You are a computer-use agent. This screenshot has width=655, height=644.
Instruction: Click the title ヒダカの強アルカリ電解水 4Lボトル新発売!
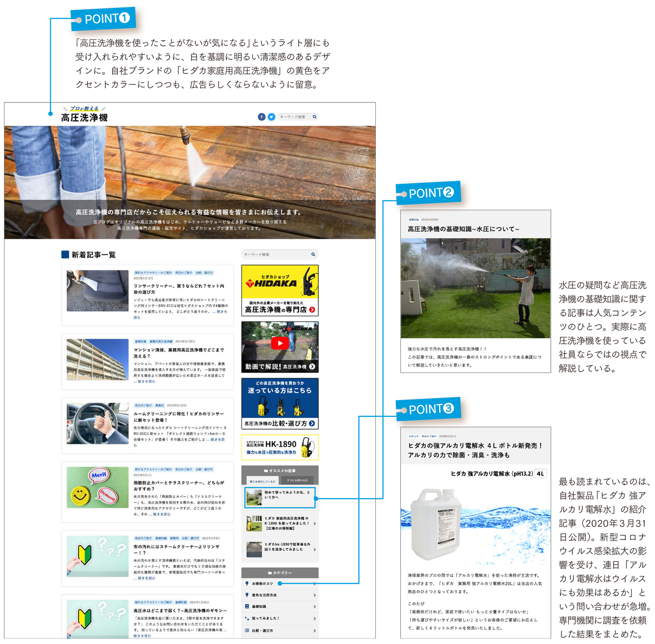[x=475, y=450]
